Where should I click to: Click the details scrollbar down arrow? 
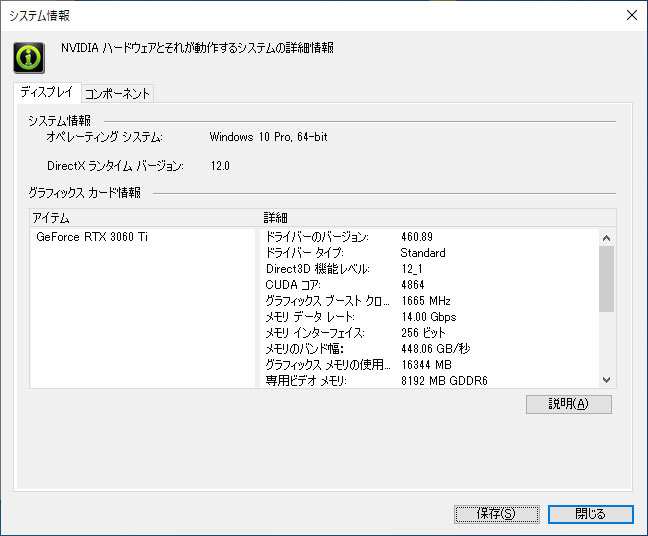[x=606, y=380]
